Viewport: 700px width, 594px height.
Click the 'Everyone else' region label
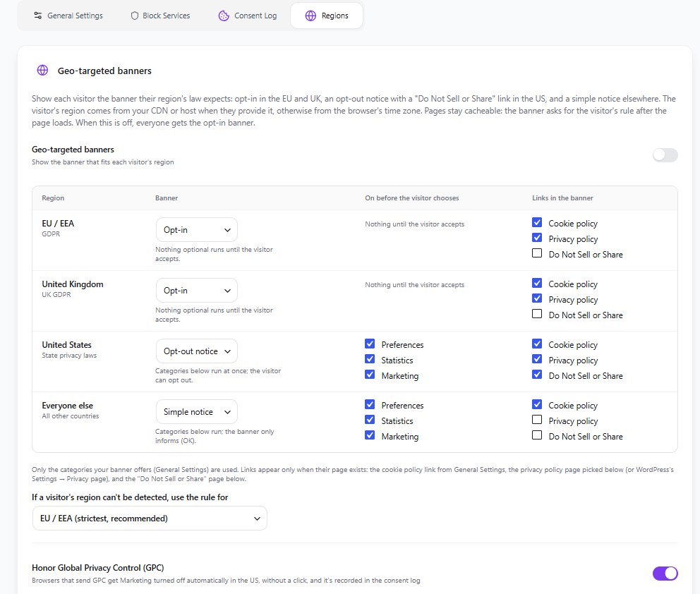(68, 406)
